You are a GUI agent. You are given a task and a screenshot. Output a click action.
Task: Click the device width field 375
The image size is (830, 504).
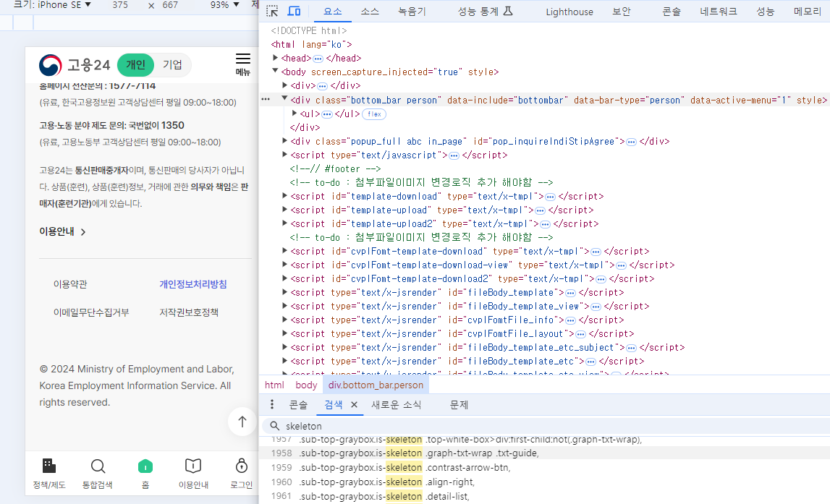click(x=120, y=5)
